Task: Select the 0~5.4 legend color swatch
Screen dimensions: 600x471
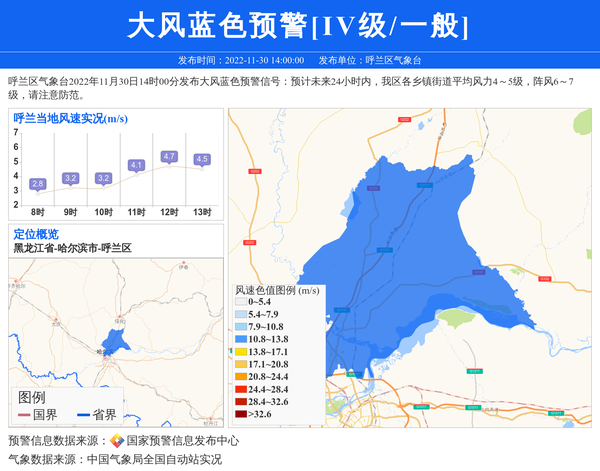Action: (x=241, y=301)
